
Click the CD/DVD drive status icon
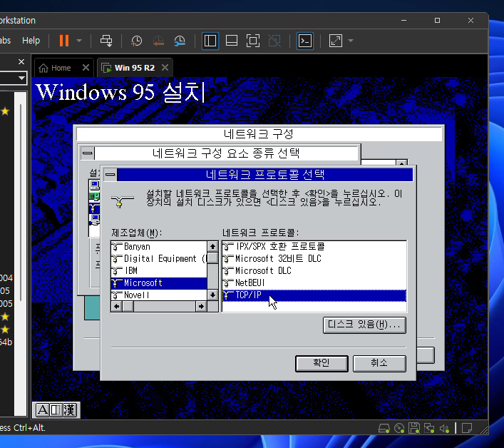pos(399,428)
